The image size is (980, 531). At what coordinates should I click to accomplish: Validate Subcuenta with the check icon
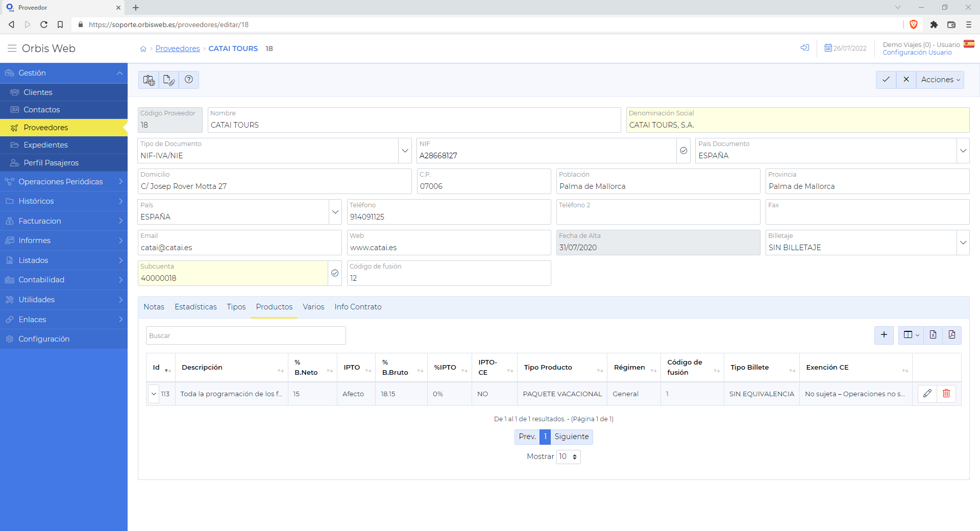pyautogui.click(x=335, y=273)
